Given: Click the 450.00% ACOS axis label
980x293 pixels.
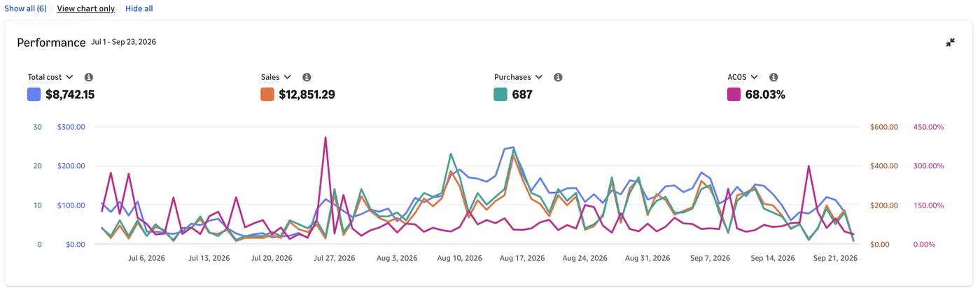Looking at the screenshot, I should 929,127.
